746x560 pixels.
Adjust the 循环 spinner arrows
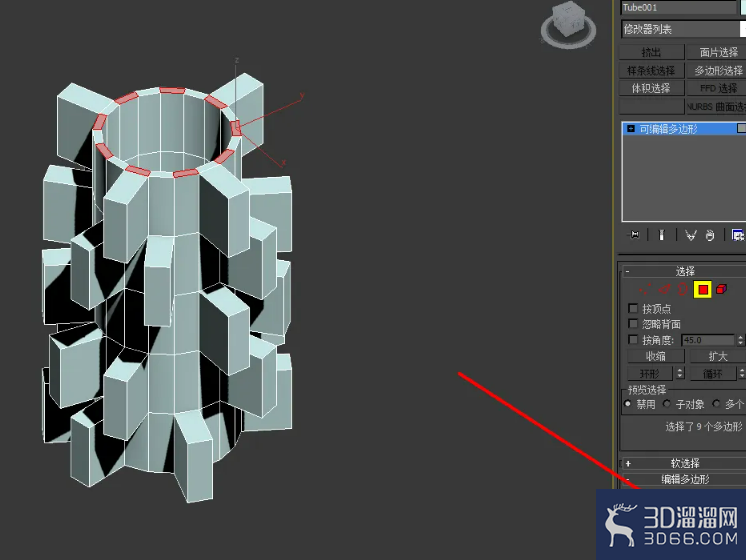coord(741,373)
